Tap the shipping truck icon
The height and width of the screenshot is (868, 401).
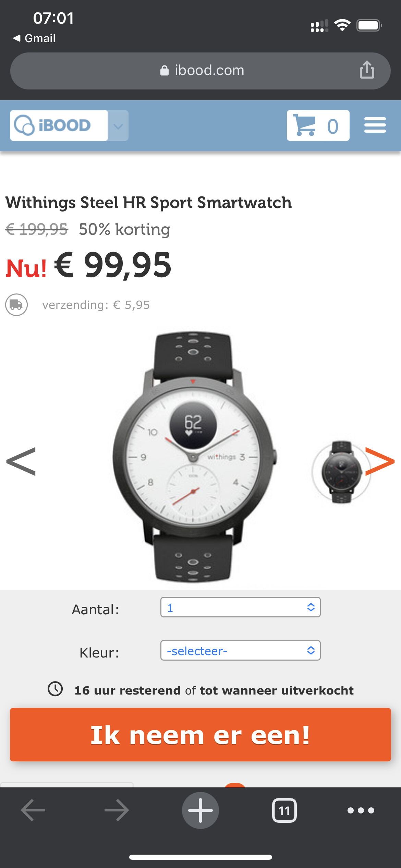[16, 305]
